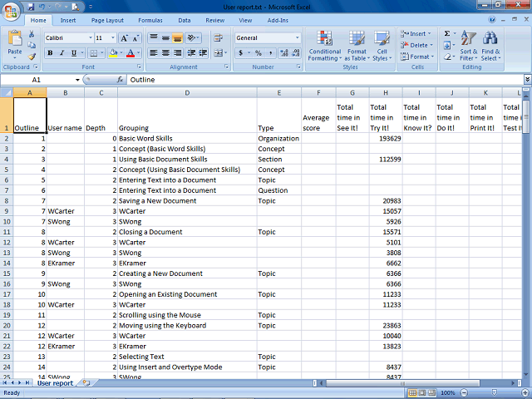Toggle Wrap Text in Alignment group

[x=218, y=38]
